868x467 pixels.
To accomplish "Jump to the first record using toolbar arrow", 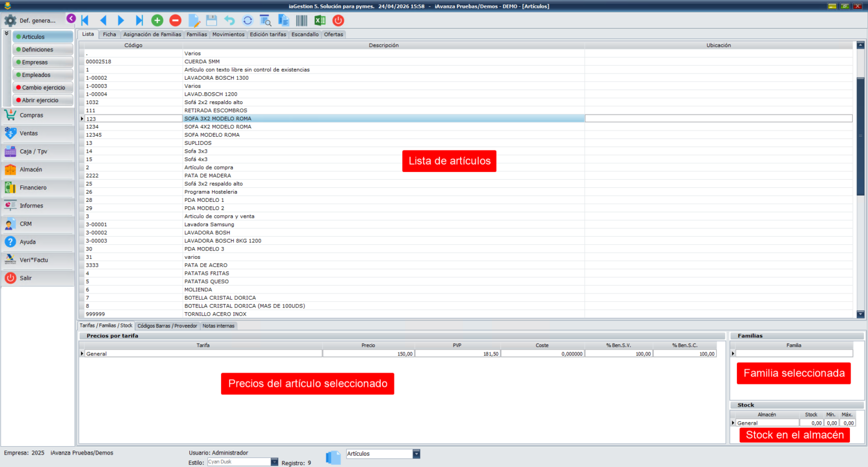I will point(85,20).
